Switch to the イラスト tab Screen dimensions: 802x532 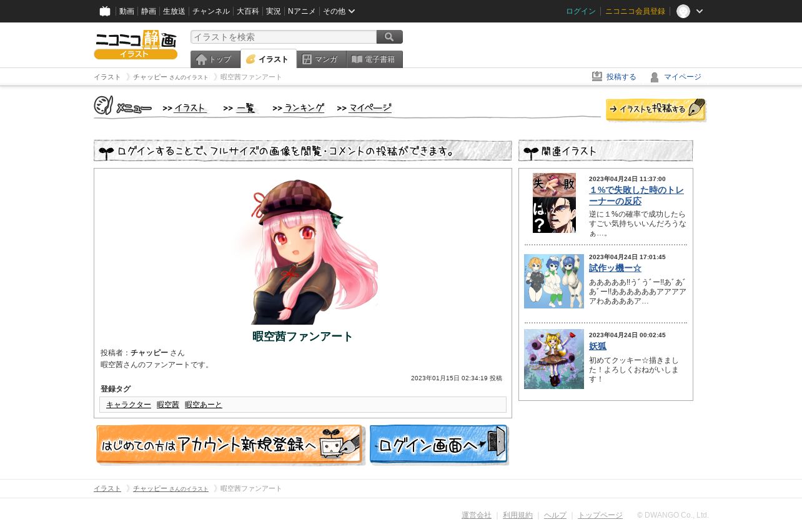269,59
